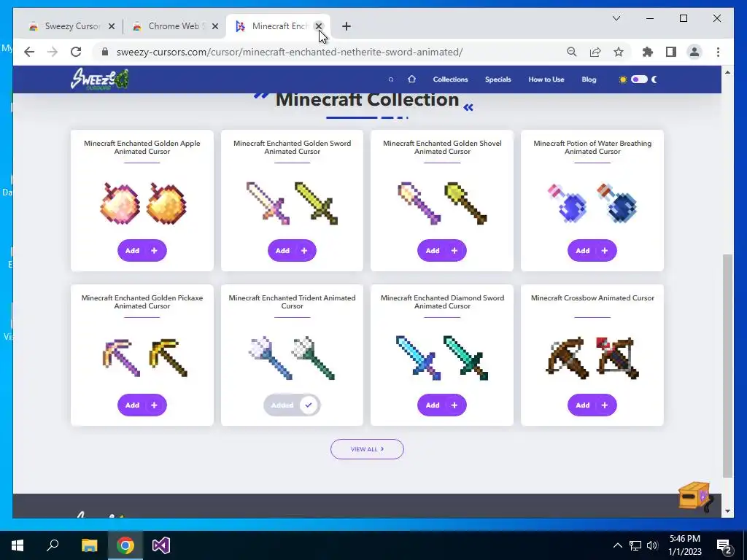Viewport: 747px width, 560px height.
Task: Toggle the Chrome side panel icon
Action: (671, 52)
